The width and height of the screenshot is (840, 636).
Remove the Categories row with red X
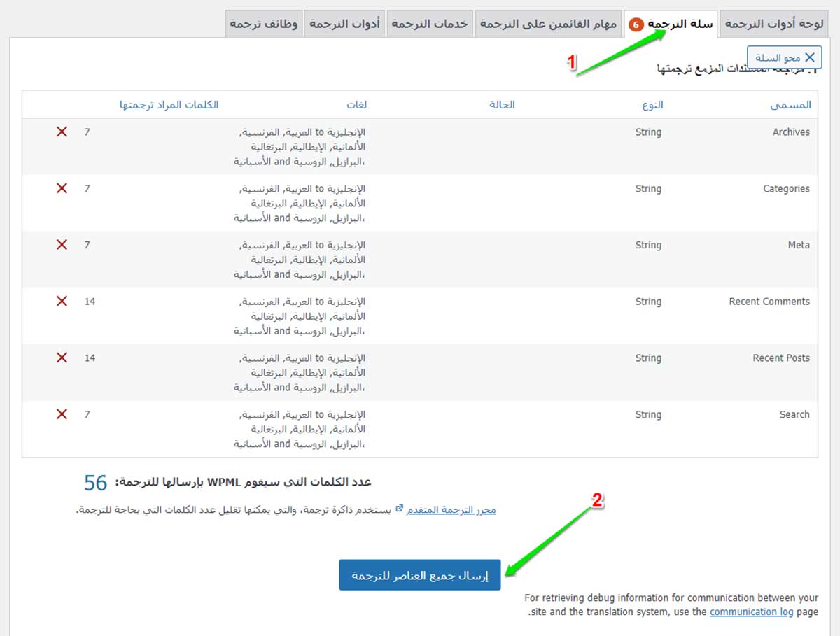pos(62,188)
